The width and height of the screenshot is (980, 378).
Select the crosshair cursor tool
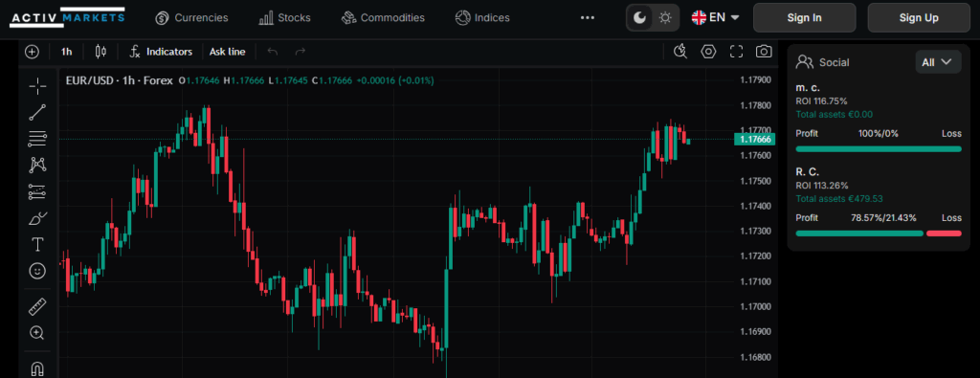click(37, 86)
